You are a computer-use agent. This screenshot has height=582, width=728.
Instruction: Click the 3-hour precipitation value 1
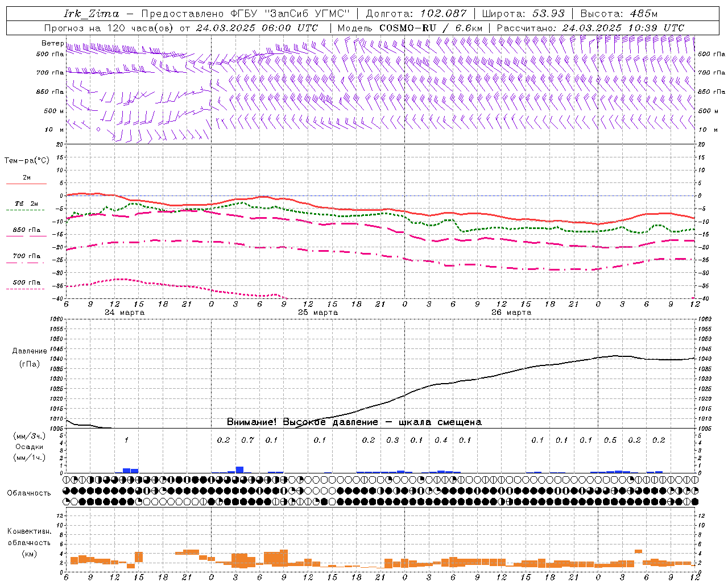[126, 440]
